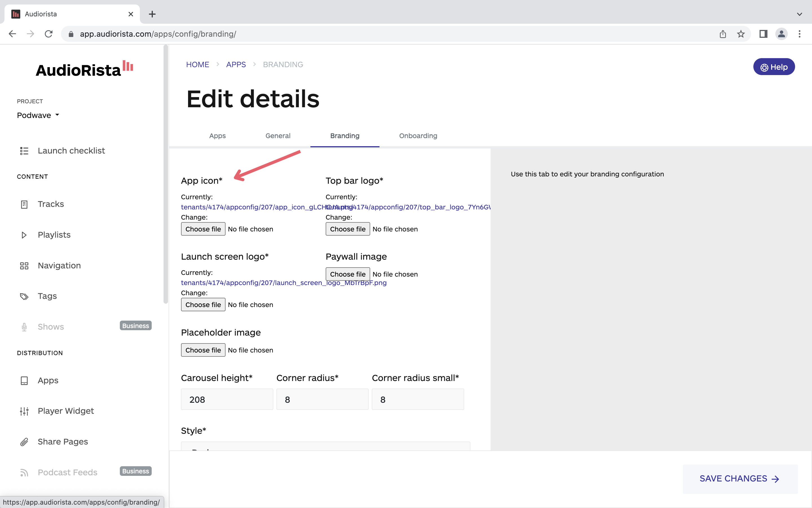The image size is (812, 508).
Task: Go to APPS in the breadcrumb
Action: tap(236, 65)
